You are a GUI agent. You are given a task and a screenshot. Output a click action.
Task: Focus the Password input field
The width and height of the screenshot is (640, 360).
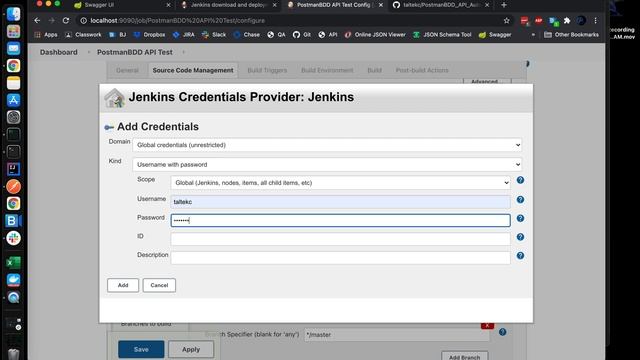(x=340, y=220)
